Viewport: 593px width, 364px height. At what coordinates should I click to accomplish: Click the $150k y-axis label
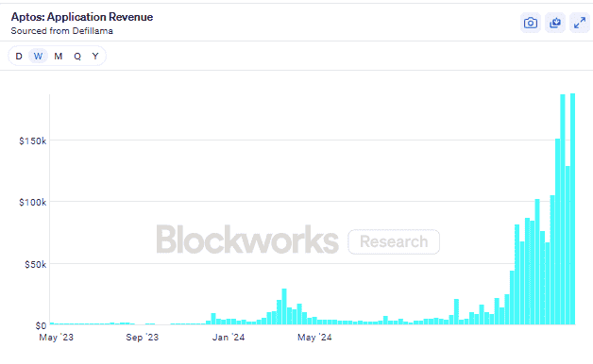pos(32,141)
